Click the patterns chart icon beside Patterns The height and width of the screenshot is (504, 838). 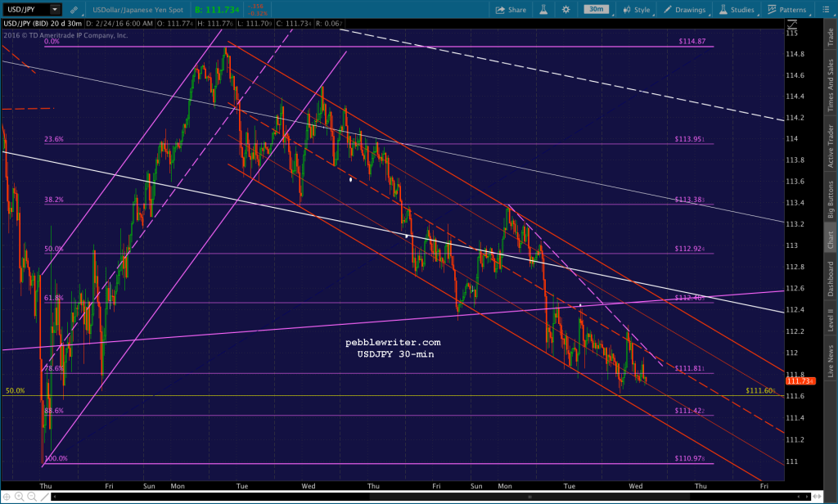pos(772,10)
